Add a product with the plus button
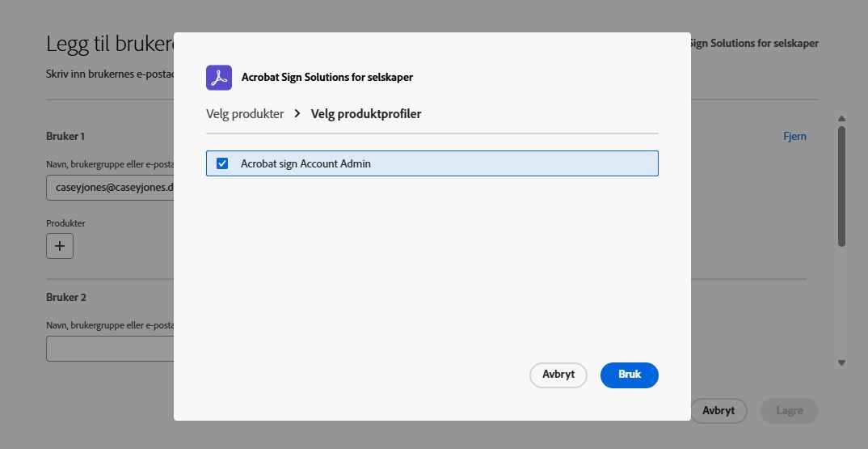This screenshot has width=868, height=449. [60, 246]
